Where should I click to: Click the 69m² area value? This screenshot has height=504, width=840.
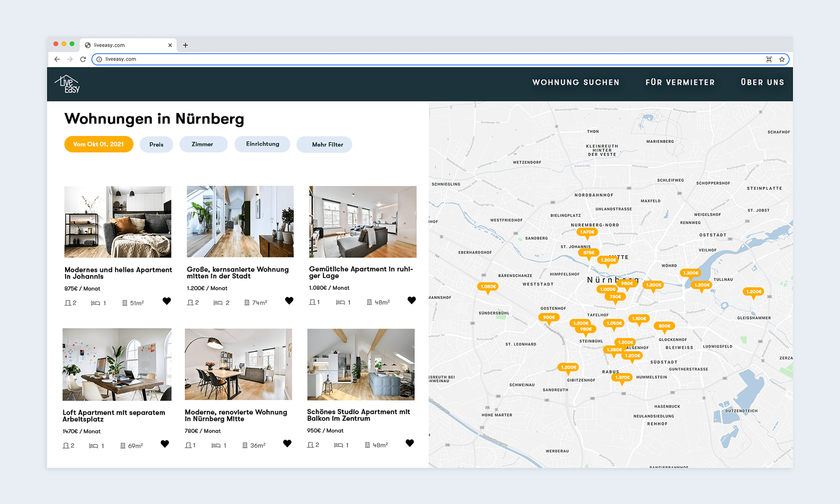(x=135, y=445)
